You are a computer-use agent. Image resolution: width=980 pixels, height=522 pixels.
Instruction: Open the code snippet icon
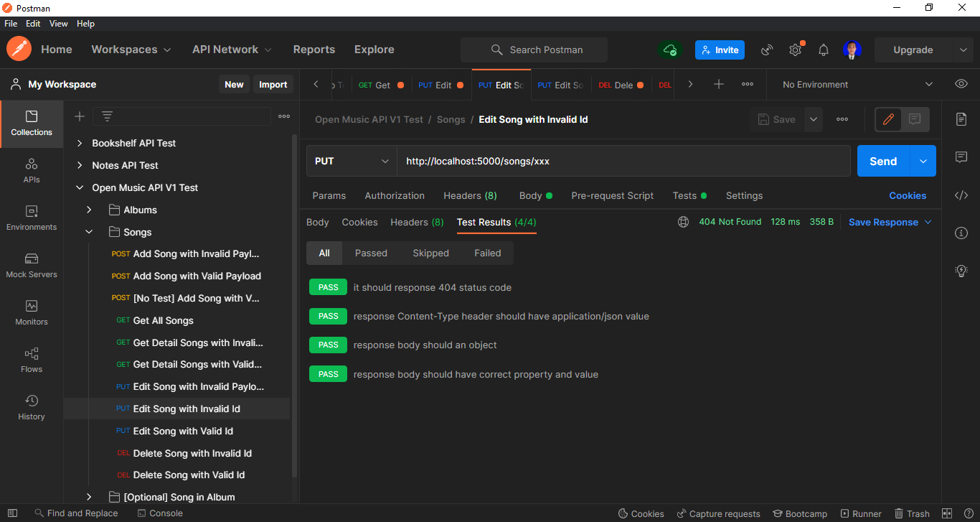click(x=961, y=195)
